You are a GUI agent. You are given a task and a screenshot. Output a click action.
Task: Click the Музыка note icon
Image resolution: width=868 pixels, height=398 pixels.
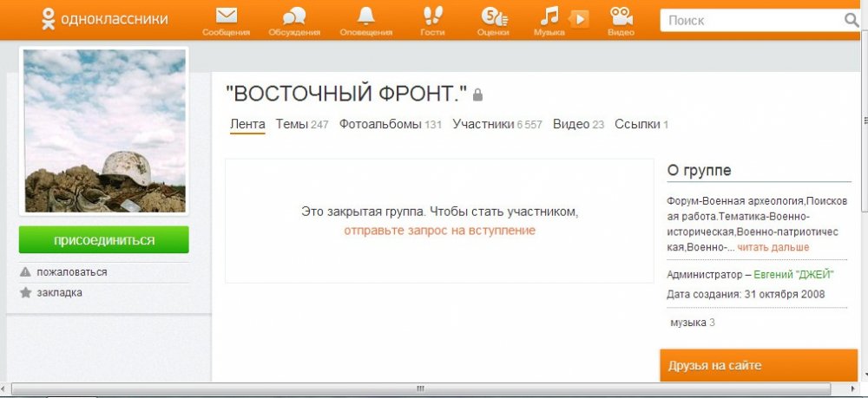pyautogui.click(x=549, y=16)
